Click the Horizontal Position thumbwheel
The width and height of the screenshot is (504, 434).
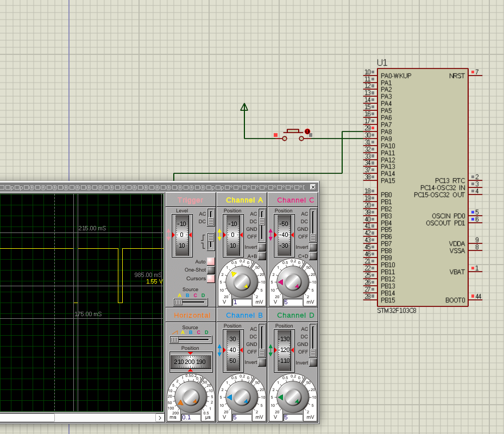coord(190,362)
